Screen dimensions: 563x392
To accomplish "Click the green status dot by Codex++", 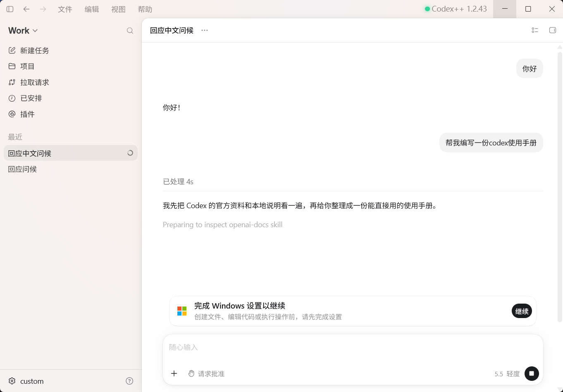I will tap(427, 9).
